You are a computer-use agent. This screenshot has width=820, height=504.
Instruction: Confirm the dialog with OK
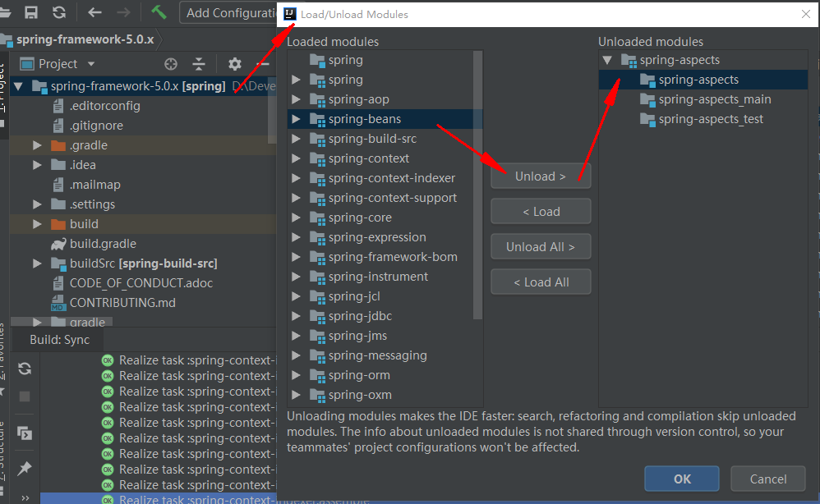[x=682, y=479]
